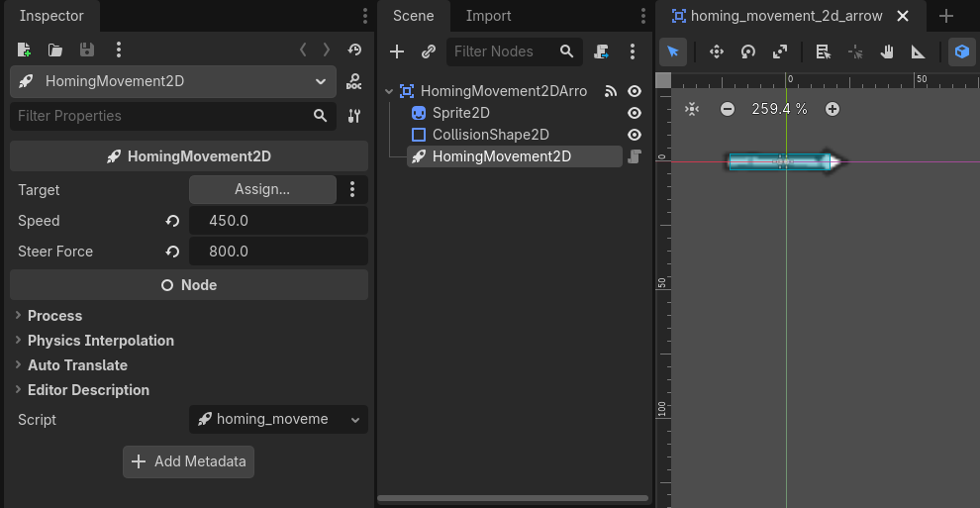Edit the Steer Force value field 800.0
This screenshot has height=508, width=980.
pyautogui.click(x=278, y=252)
